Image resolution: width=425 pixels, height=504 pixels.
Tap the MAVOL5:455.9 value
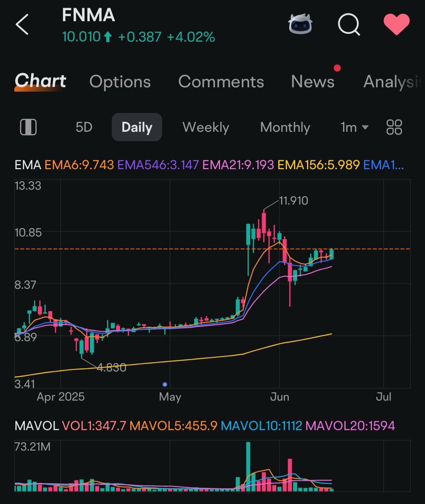174,425
